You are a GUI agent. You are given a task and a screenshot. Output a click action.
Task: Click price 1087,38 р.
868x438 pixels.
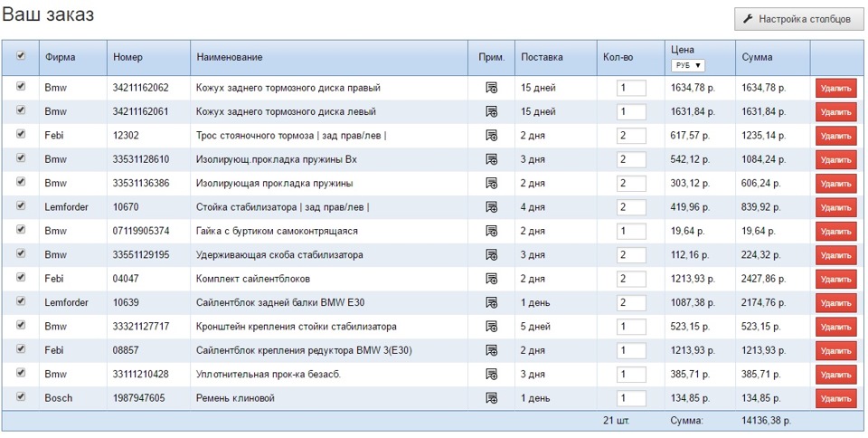coord(693,303)
